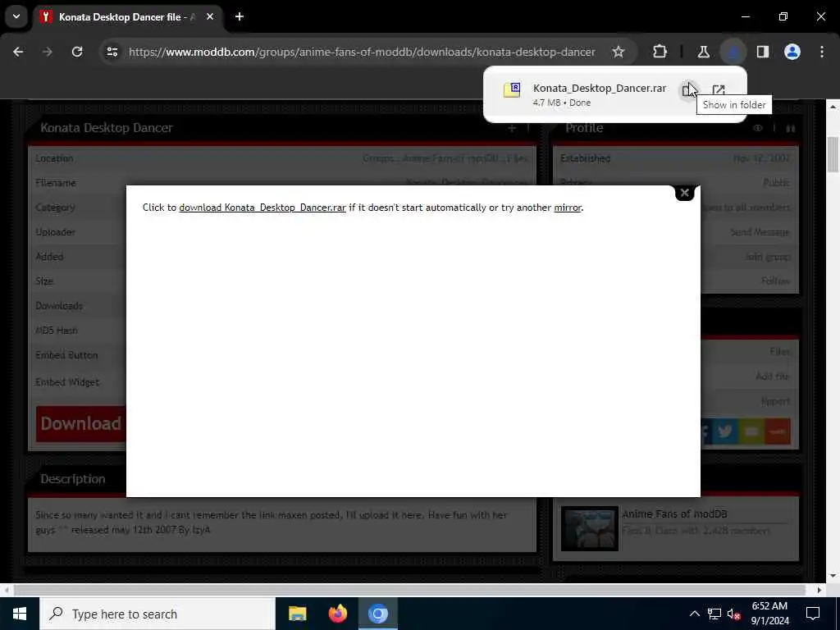840x630 pixels.
Task: Open Anime Fans of modDB group link
Action: tap(674, 514)
